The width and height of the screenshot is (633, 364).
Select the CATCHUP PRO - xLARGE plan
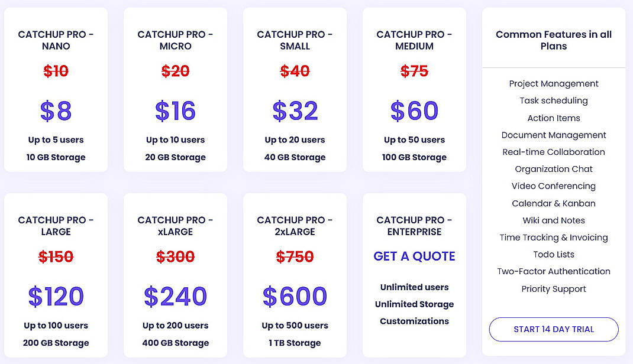point(175,226)
